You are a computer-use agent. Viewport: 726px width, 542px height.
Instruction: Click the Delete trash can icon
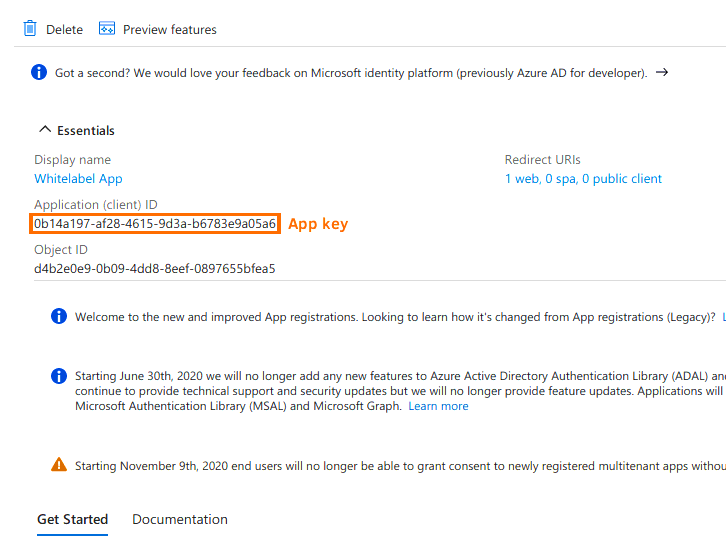pos(30,29)
